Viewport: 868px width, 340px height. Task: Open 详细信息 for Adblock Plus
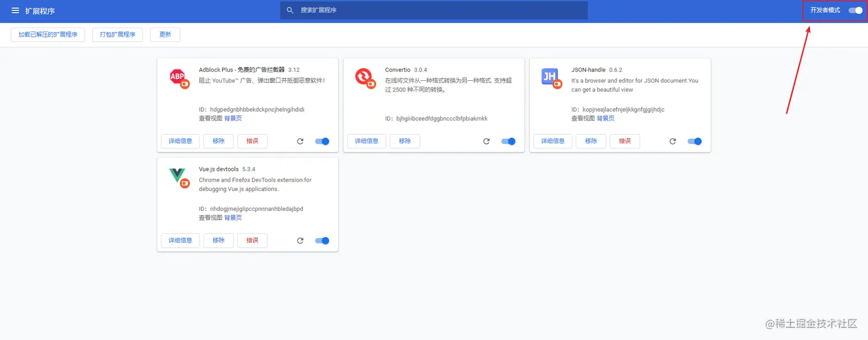[180, 141]
